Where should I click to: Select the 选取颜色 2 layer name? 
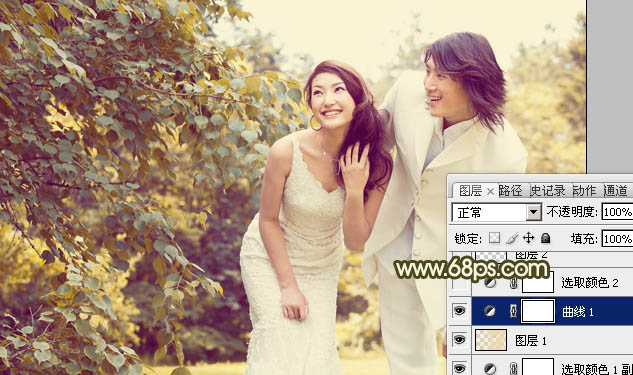(x=589, y=283)
